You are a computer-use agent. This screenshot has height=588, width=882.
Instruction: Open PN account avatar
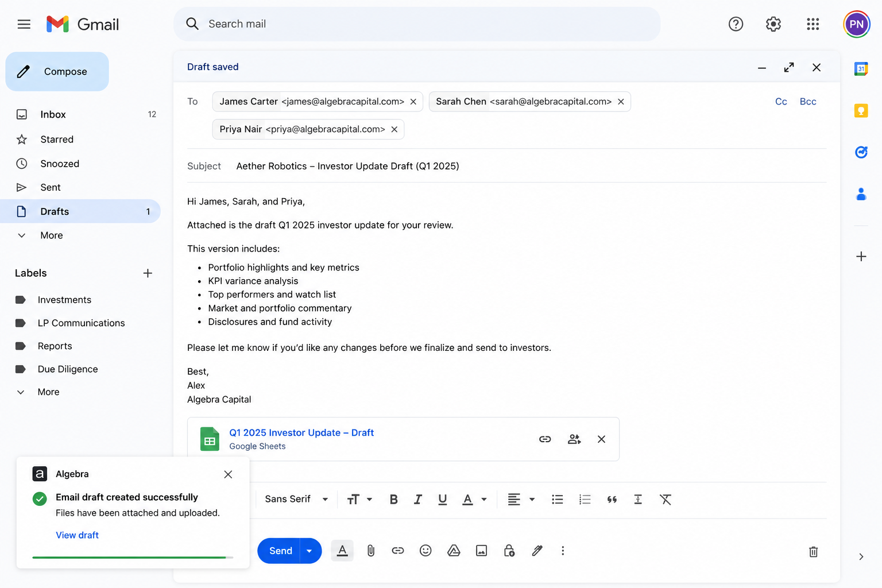click(x=857, y=24)
